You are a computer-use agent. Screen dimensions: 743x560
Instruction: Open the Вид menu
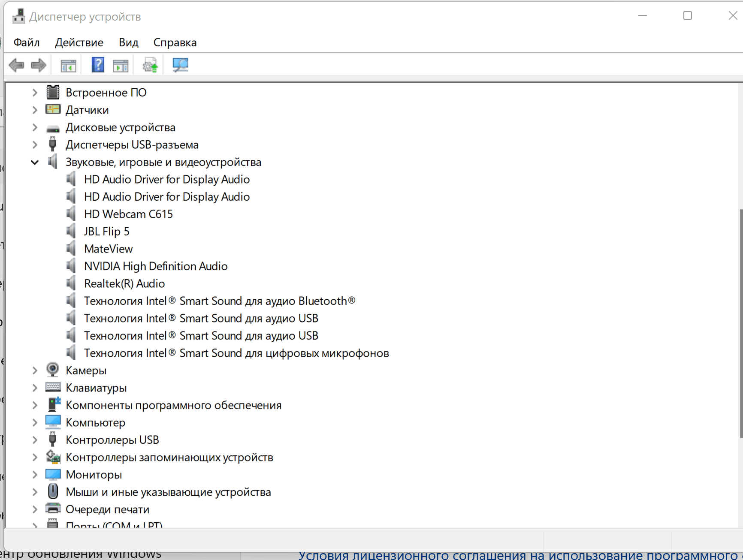pyautogui.click(x=129, y=42)
